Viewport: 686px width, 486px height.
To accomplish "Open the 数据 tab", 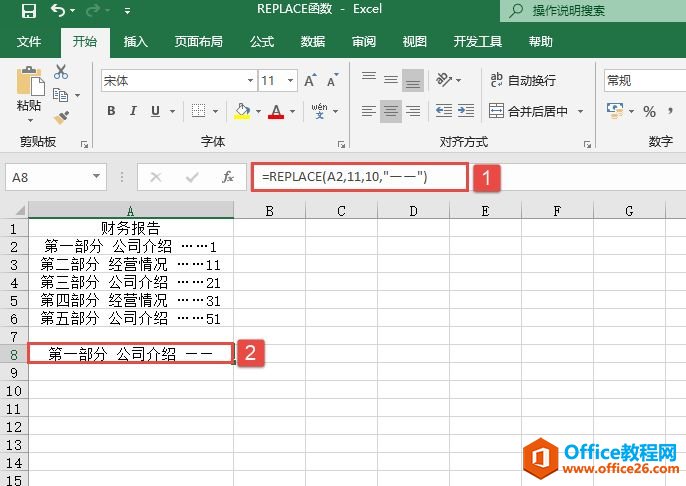I will (313, 42).
